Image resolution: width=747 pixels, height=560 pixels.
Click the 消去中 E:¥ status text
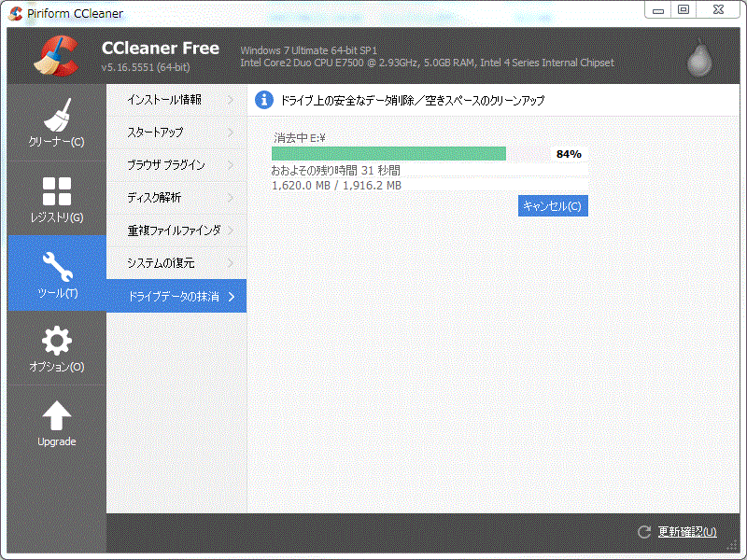299,138
